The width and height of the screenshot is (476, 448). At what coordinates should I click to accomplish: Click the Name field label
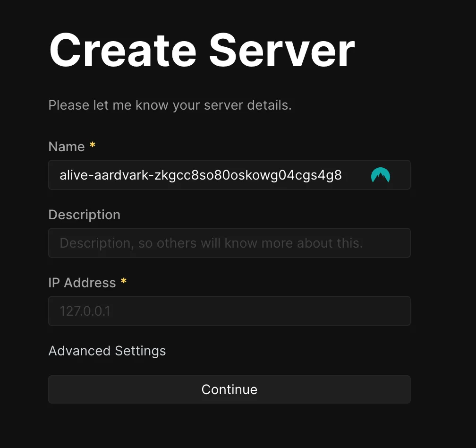point(67,146)
